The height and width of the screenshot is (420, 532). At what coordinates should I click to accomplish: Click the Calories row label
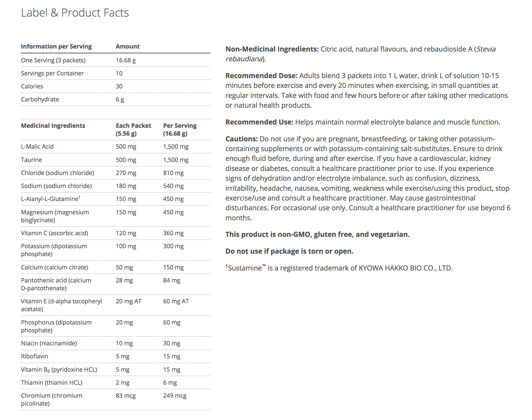(x=32, y=86)
